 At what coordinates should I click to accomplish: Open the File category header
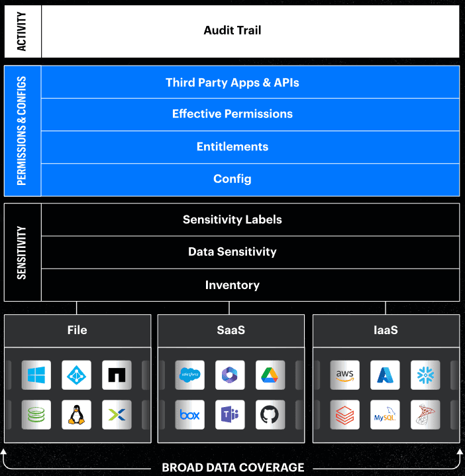point(77,331)
